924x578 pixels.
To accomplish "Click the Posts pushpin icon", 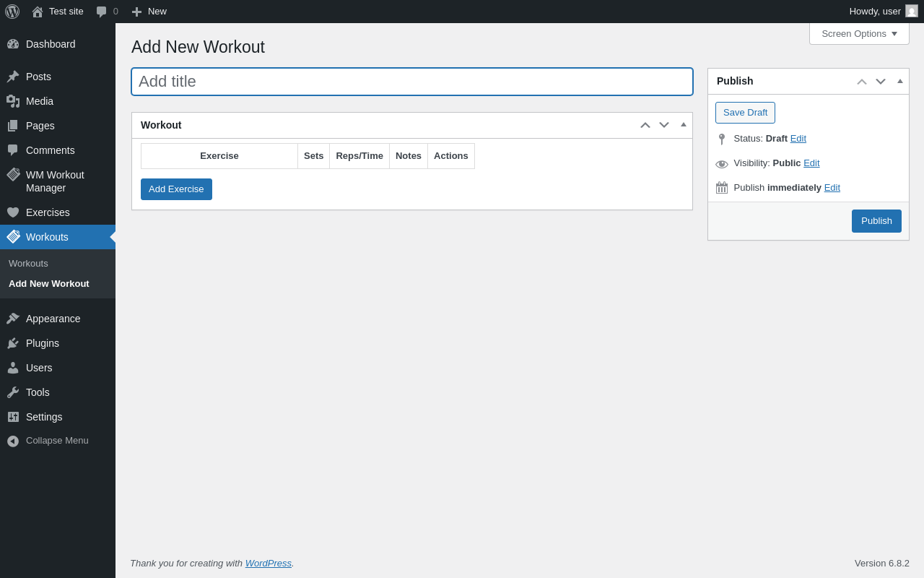I will coord(13,77).
